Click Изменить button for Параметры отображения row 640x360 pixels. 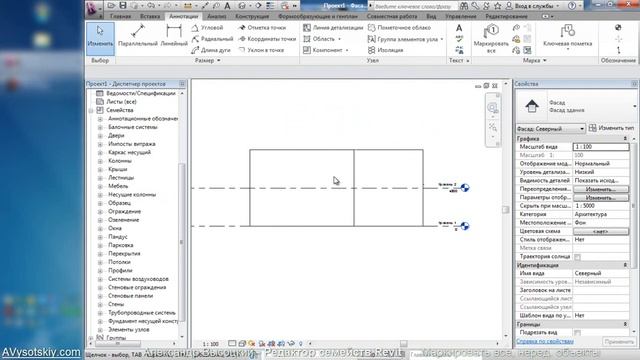[601, 198]
